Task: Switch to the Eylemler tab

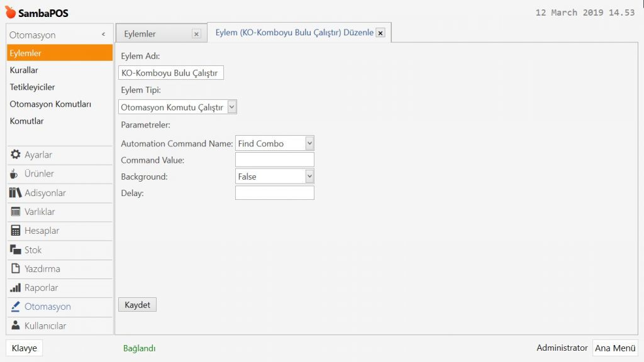Action: point(140,34)
